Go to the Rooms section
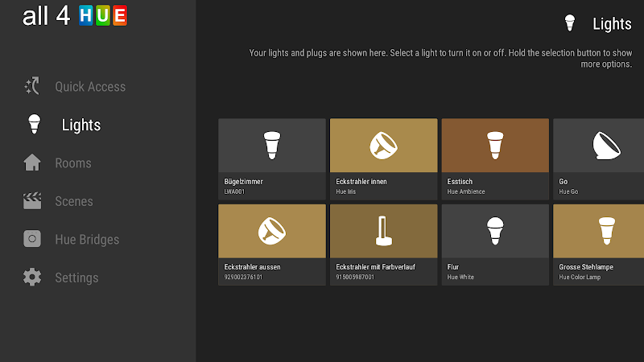Viewport: 644px width, 362px height. point(73,163)
